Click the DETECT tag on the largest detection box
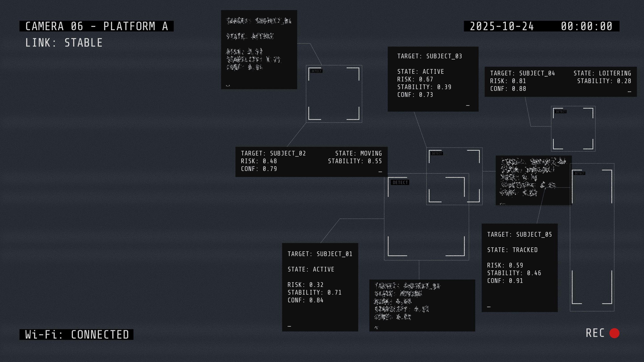Image resolution: width=644 pixels, height=362 pixels. 400,182
